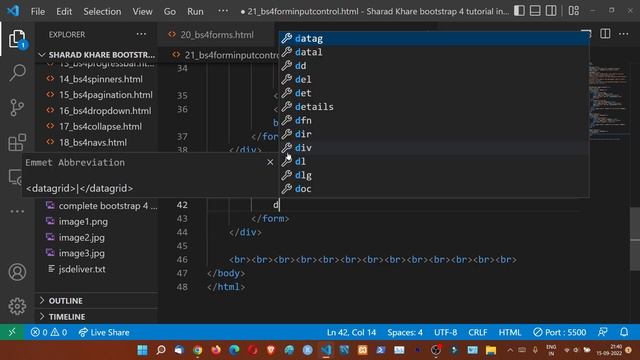
Task: Change line ending via CRLF
Action: pyautogui.click(x=478, y=332)
